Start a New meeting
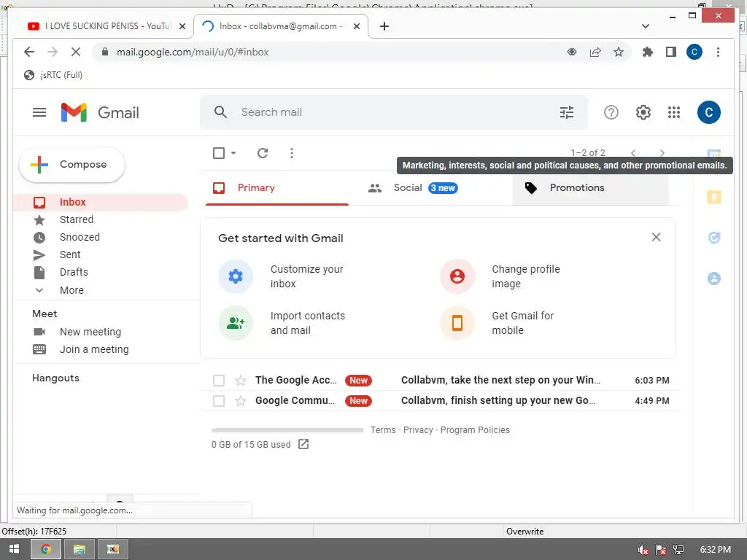Image resolution: width=747 pixels, height=560 pixels. point(90,332)
